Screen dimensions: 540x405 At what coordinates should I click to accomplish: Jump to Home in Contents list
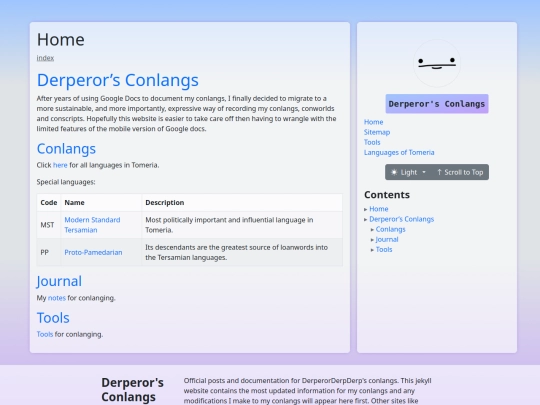379,209
